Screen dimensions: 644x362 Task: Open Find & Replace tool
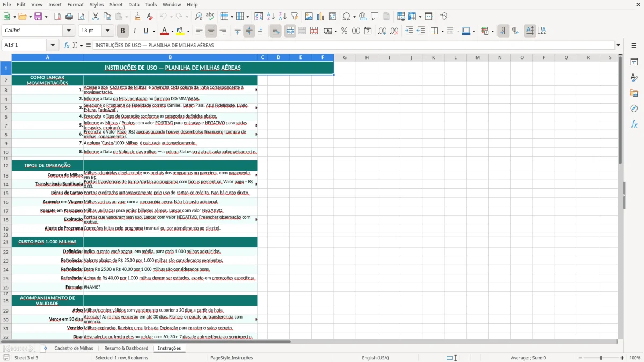[x=199, y=17]
